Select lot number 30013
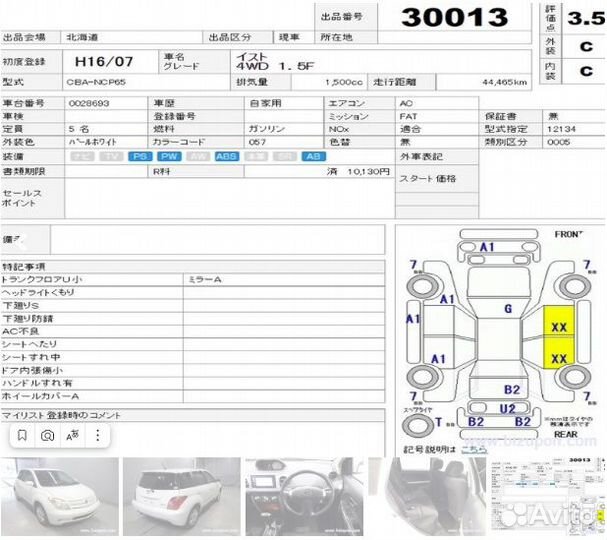Viewport: 607px width, 540px height. (454, 17)
